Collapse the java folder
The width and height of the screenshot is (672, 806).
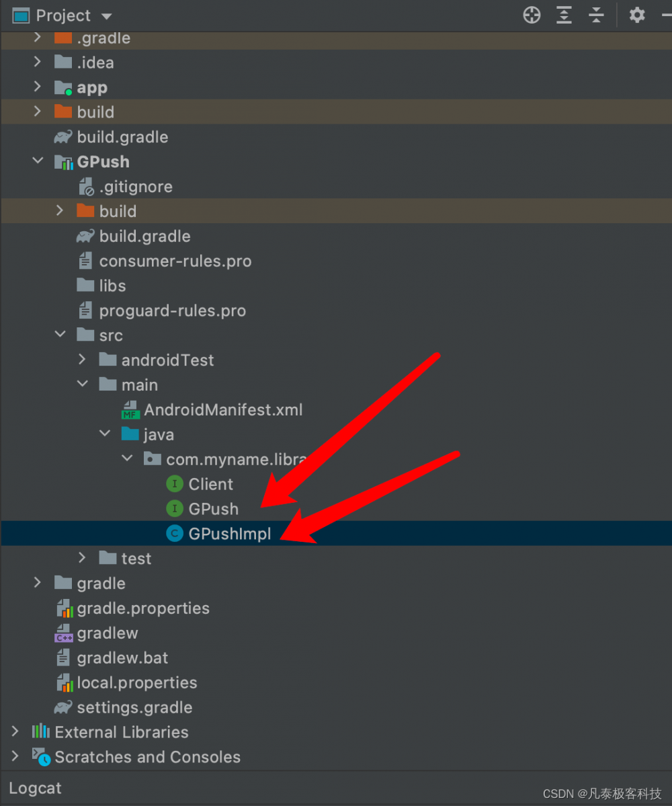pyautogui.click(x=105, y=434)
